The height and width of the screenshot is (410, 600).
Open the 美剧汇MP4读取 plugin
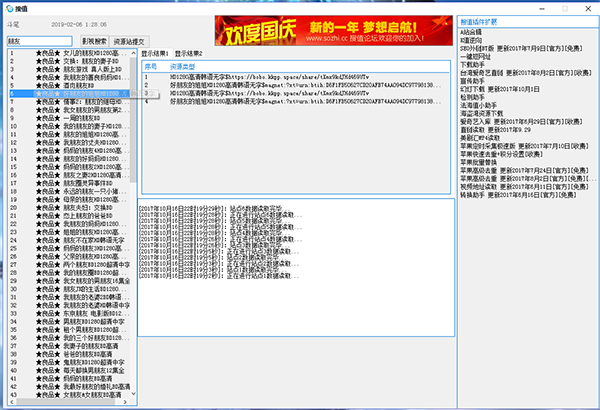point(480,138)
